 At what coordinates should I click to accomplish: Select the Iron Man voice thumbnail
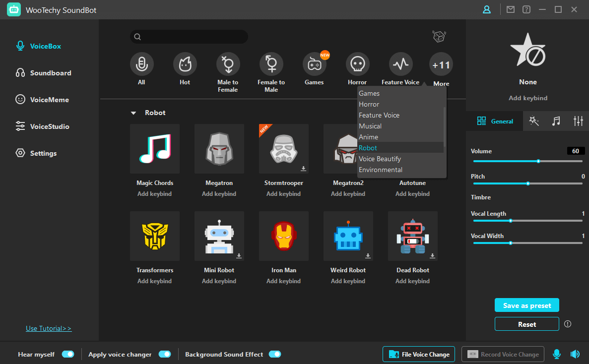click(284, 236)
